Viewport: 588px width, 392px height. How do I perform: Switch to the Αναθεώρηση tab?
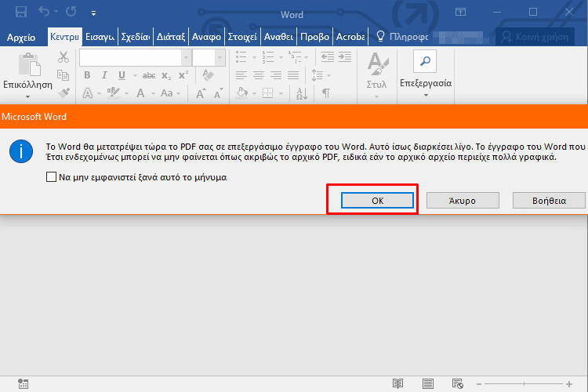click(x=278, y=37)
